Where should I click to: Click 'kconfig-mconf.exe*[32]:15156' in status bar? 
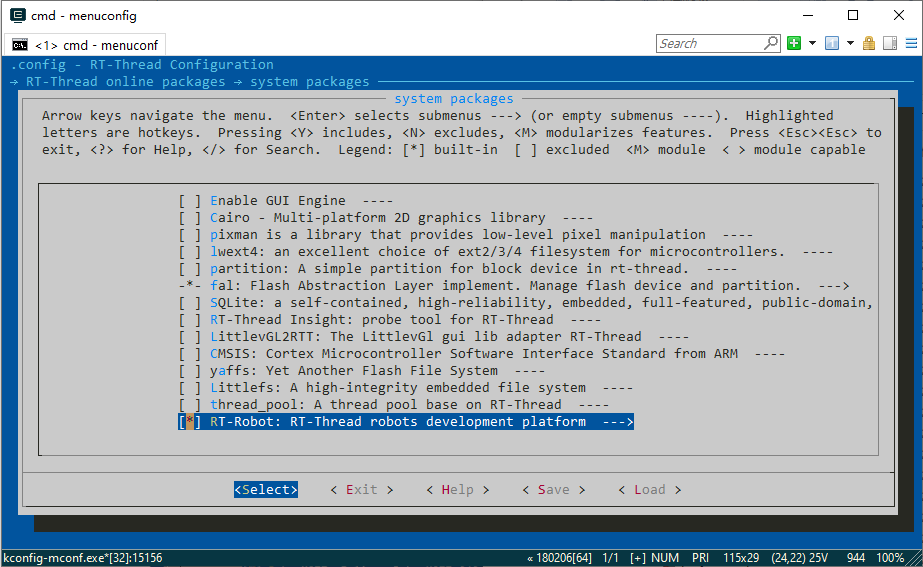(x=82, y=558)
